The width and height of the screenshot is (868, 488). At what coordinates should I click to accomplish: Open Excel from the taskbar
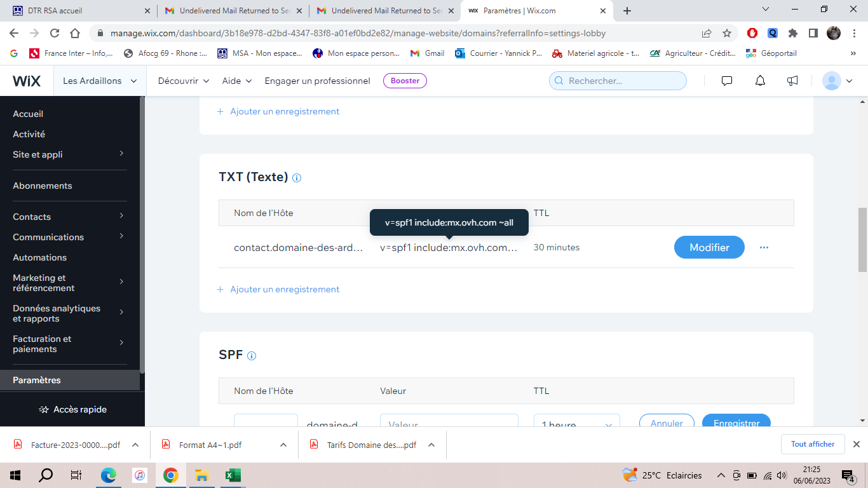[x=233, y=475]
